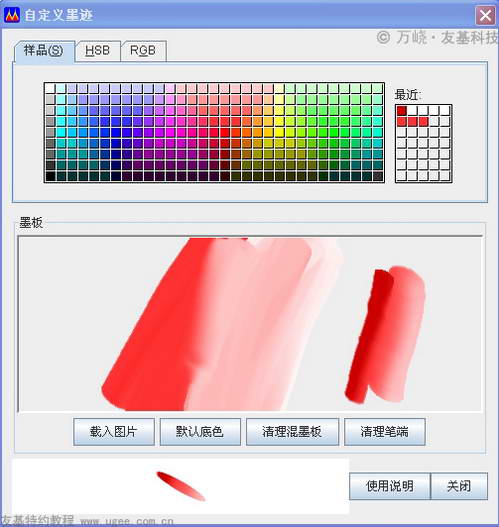
Task: Click the 清理混墨板 button
Action: 292,432
